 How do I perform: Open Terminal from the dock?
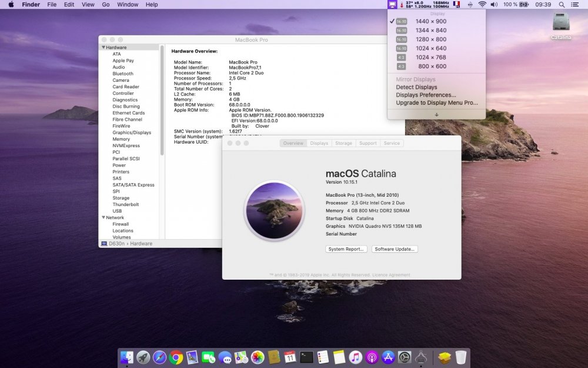point(306,357)
